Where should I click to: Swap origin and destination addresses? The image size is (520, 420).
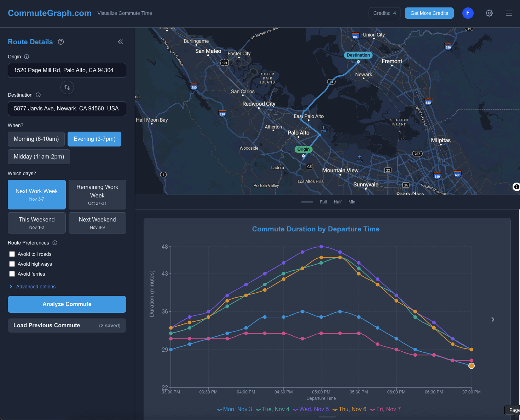coord(67,87)
